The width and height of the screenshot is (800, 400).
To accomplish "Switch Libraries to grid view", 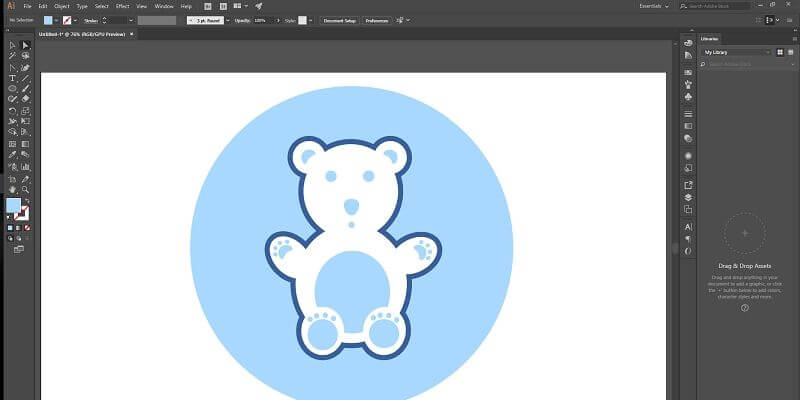I will pos(780,52).
